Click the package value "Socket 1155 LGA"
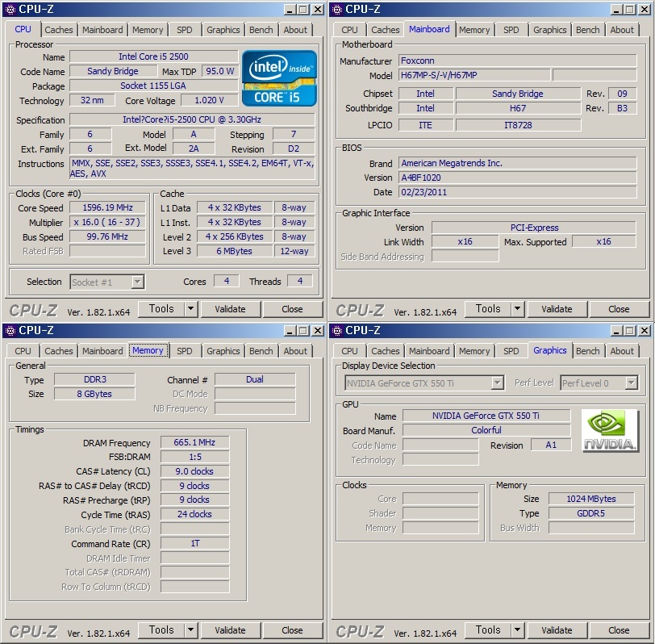The height and width of the screenshot is (644, 655). tap(154, 86)
